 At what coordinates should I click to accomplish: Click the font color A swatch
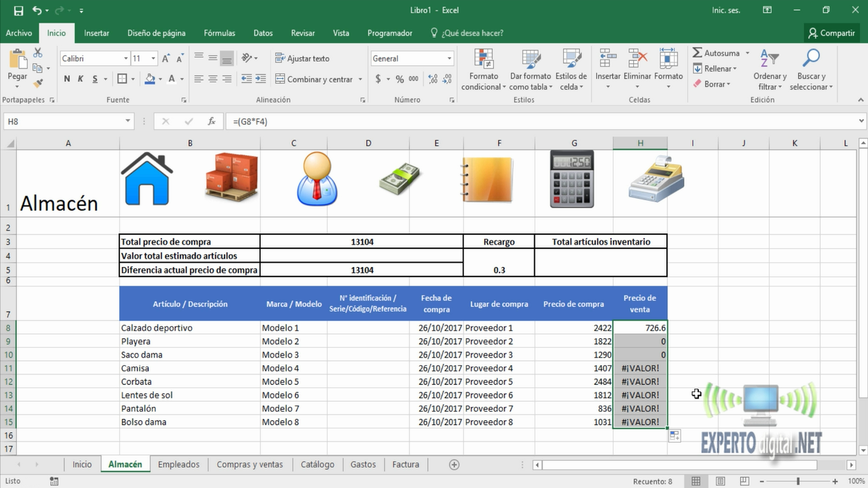coord(172,79)
